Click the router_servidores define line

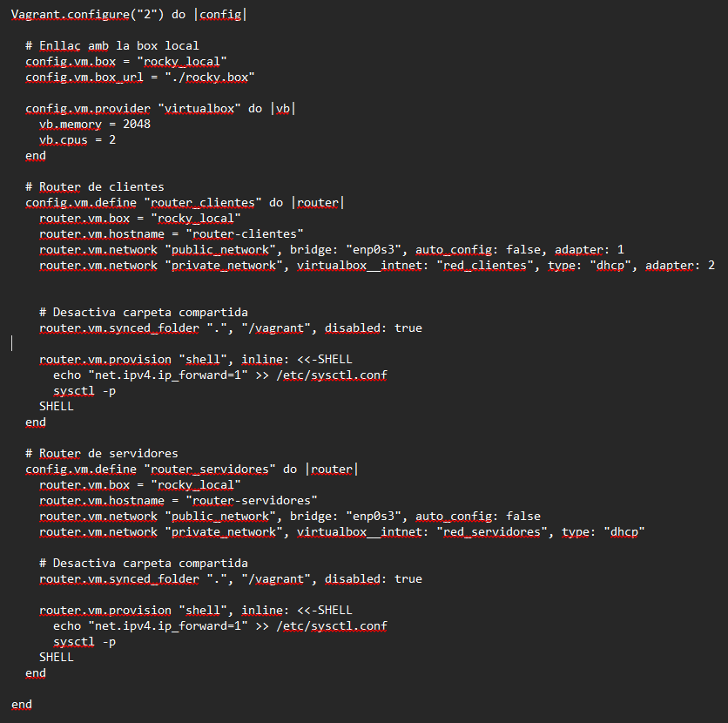[192, 469]
